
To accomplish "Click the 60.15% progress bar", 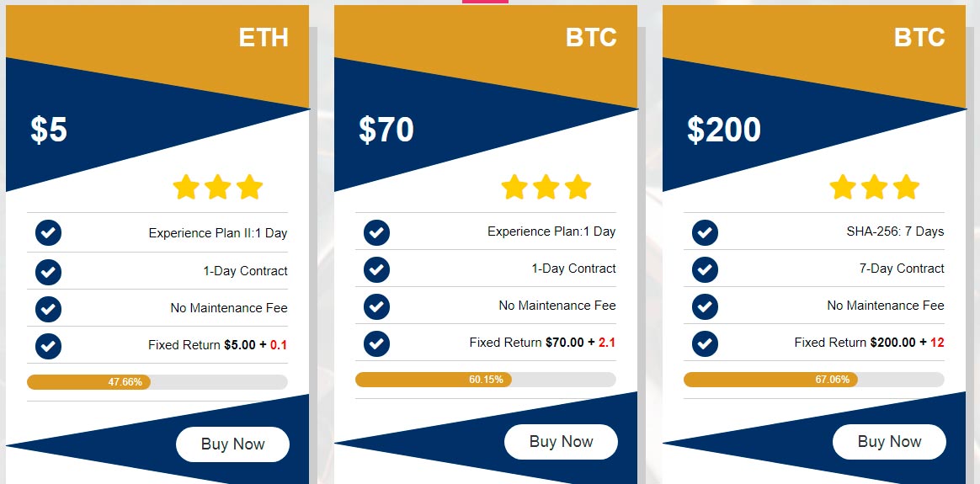I will [x=486, y=380].
